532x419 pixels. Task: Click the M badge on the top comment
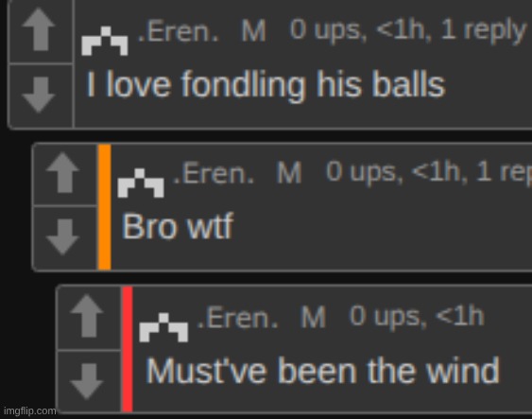point(253,31)
